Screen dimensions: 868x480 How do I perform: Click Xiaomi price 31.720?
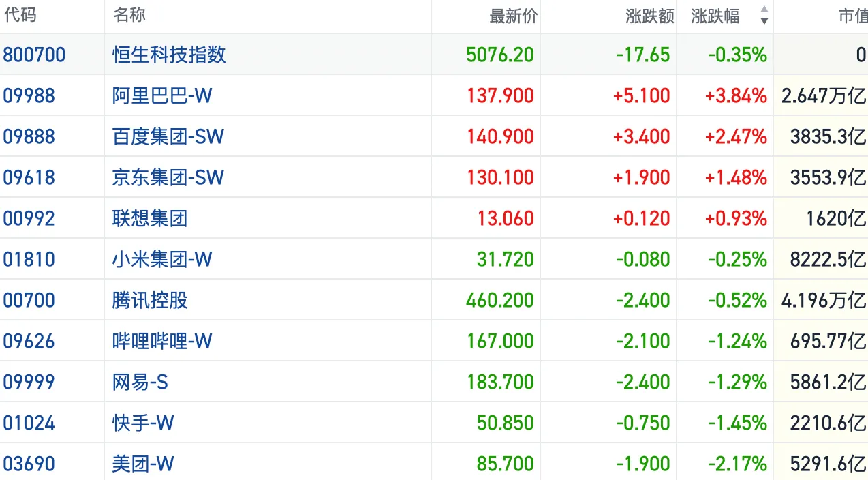(x=506, y=259)
